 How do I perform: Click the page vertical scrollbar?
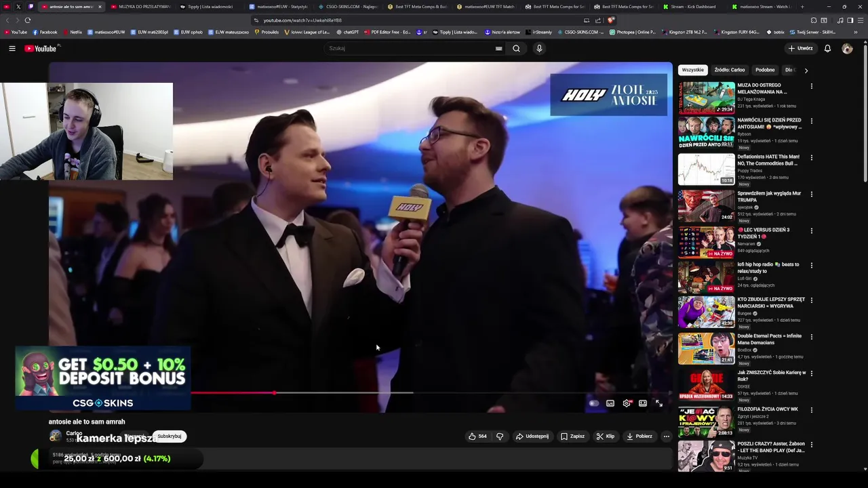point(865,112)
